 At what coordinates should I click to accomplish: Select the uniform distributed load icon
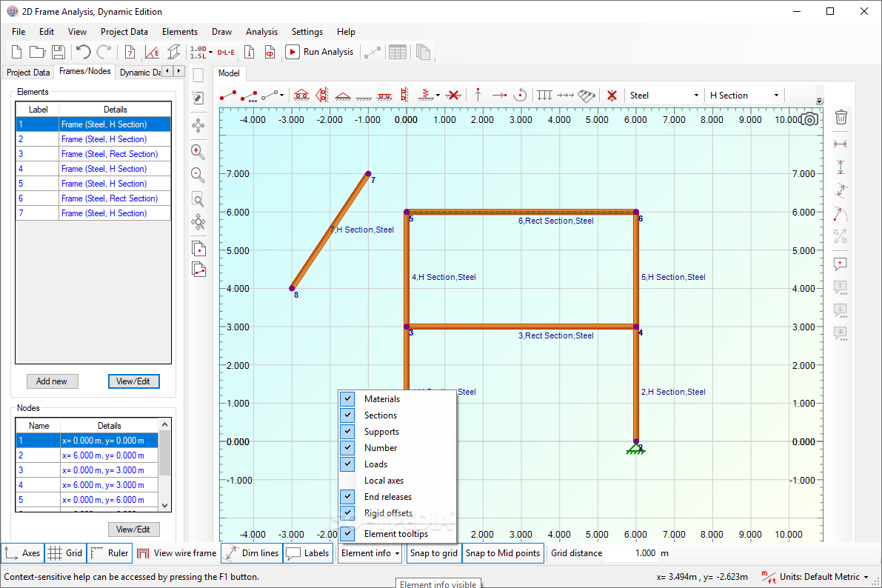click(x=544, y=95)
